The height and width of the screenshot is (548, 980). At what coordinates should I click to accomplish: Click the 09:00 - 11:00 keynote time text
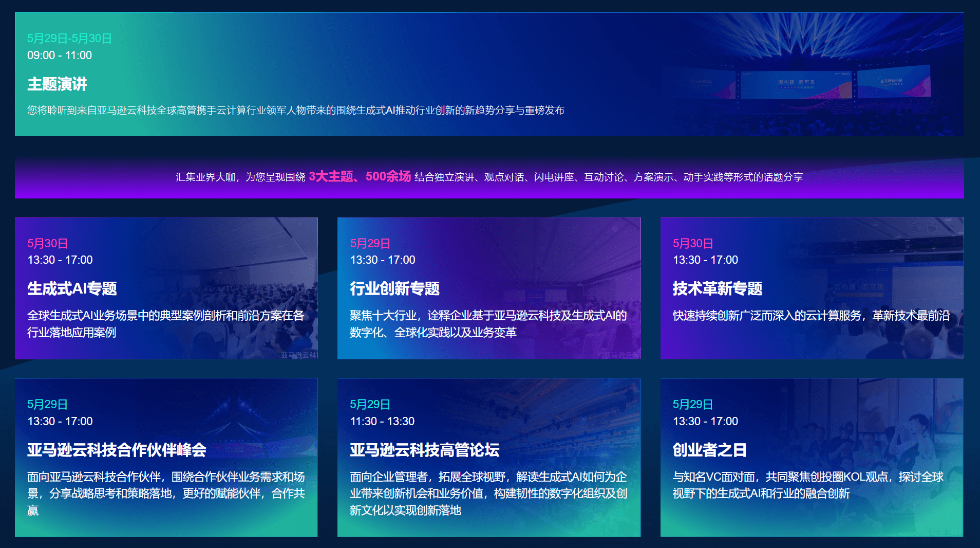59,55
